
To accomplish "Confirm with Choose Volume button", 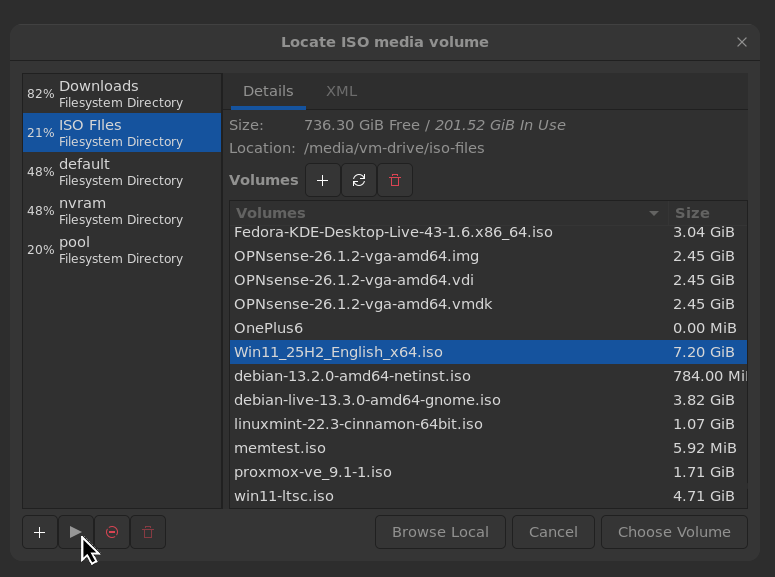I will 674,532.
